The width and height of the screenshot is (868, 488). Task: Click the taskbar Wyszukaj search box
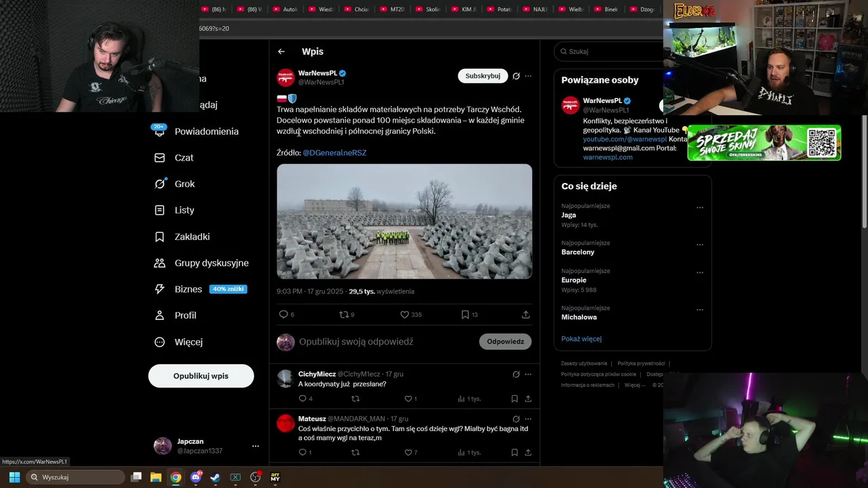(x=75, y=477)
